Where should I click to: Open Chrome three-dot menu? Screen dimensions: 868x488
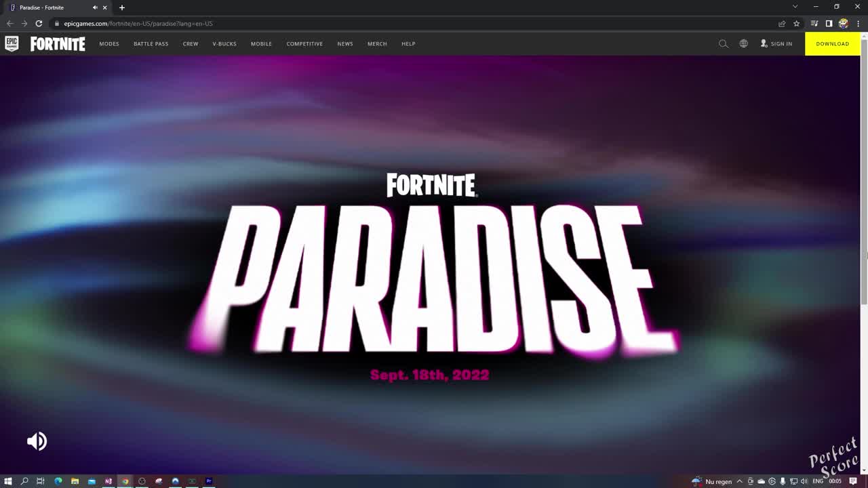tap(858, 24)
